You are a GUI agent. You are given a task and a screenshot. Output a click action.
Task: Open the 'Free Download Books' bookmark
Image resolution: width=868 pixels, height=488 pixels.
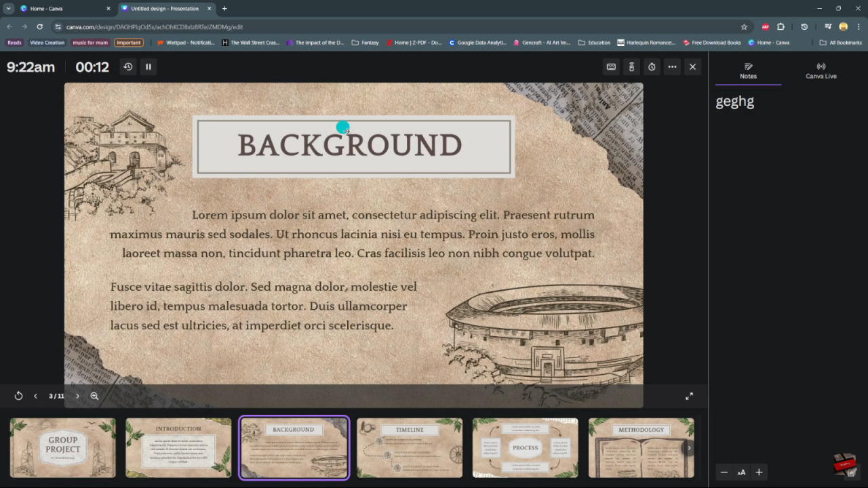pos(712,43)
